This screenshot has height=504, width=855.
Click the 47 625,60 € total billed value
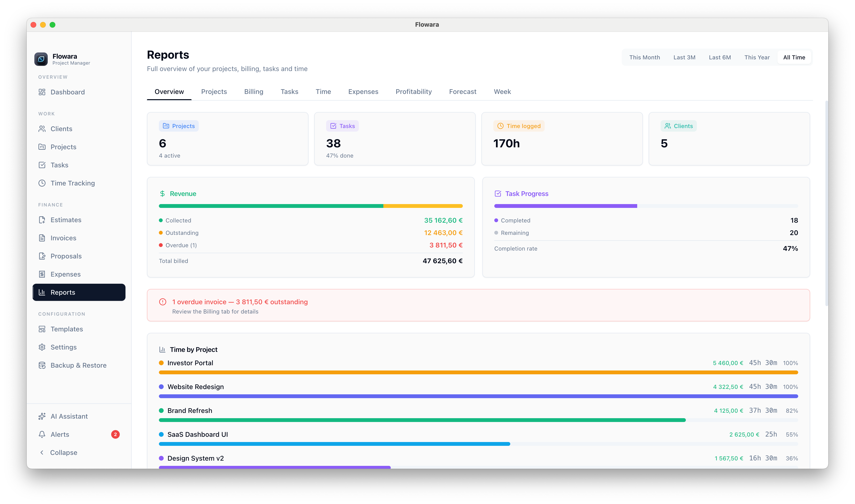[443, 261]
